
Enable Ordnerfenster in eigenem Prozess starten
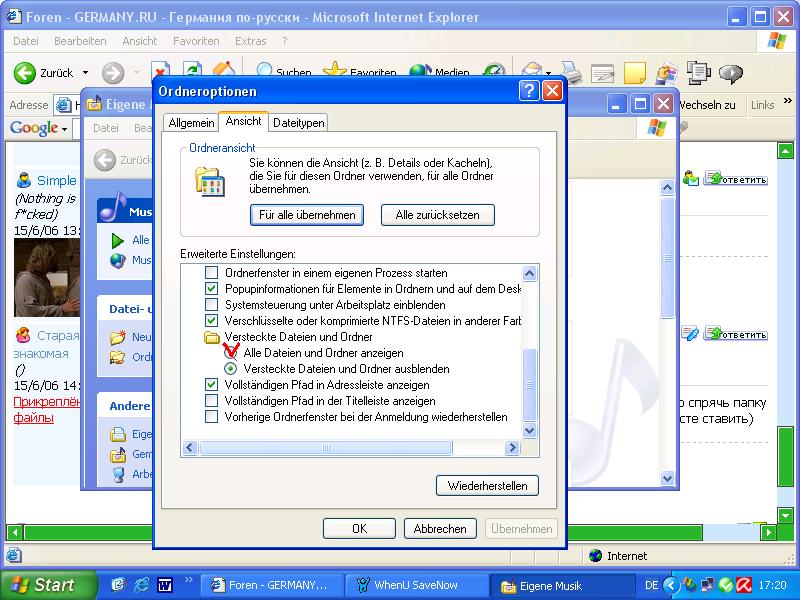211,273
